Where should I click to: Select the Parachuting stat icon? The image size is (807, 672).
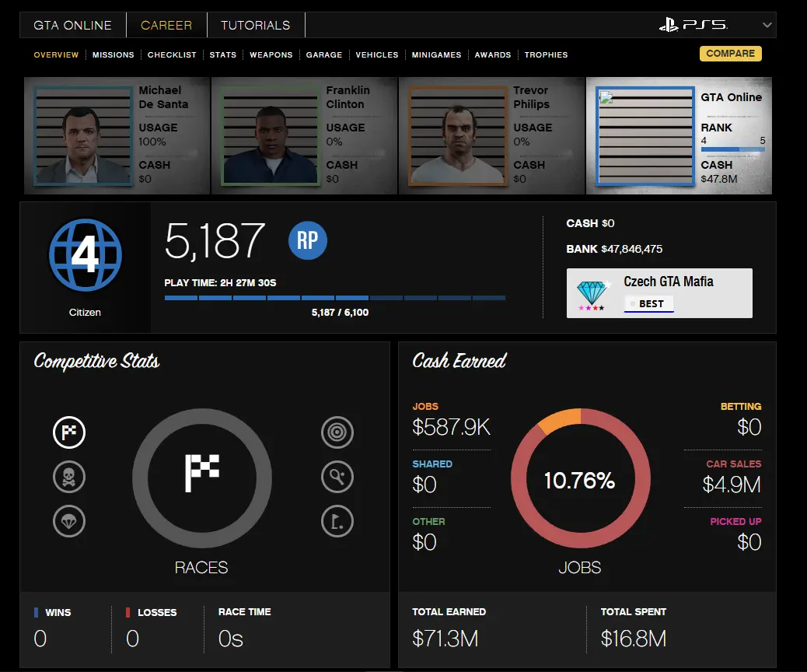point(69,520)
